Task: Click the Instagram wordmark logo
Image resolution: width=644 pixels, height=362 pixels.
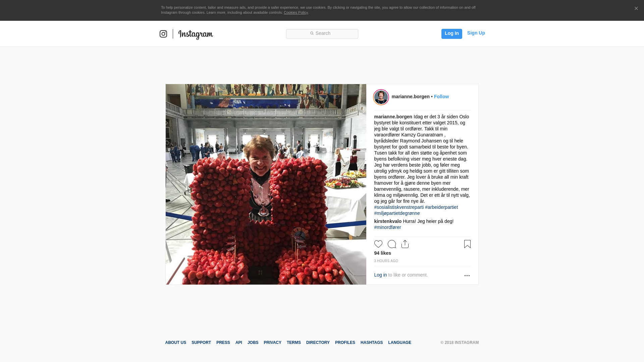Action: pos(196,35)
